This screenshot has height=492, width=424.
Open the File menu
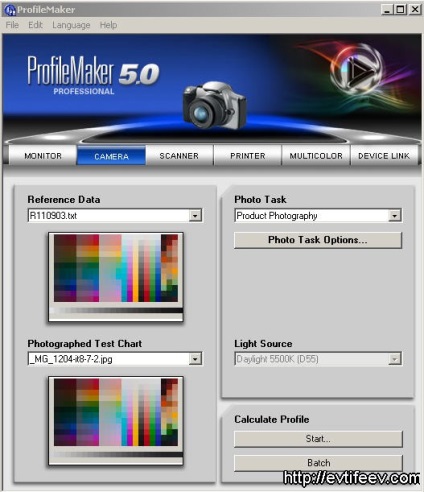12,25
